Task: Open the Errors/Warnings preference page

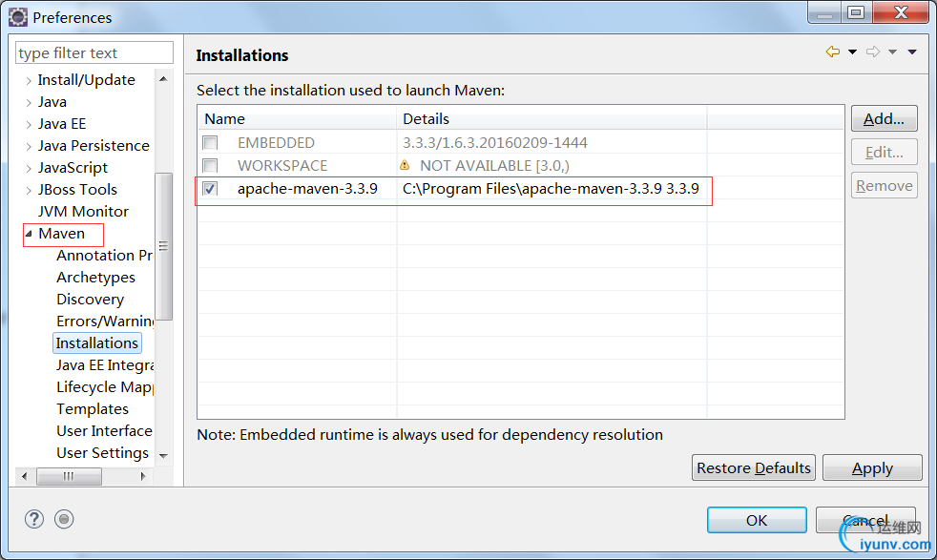Action: 105,321
